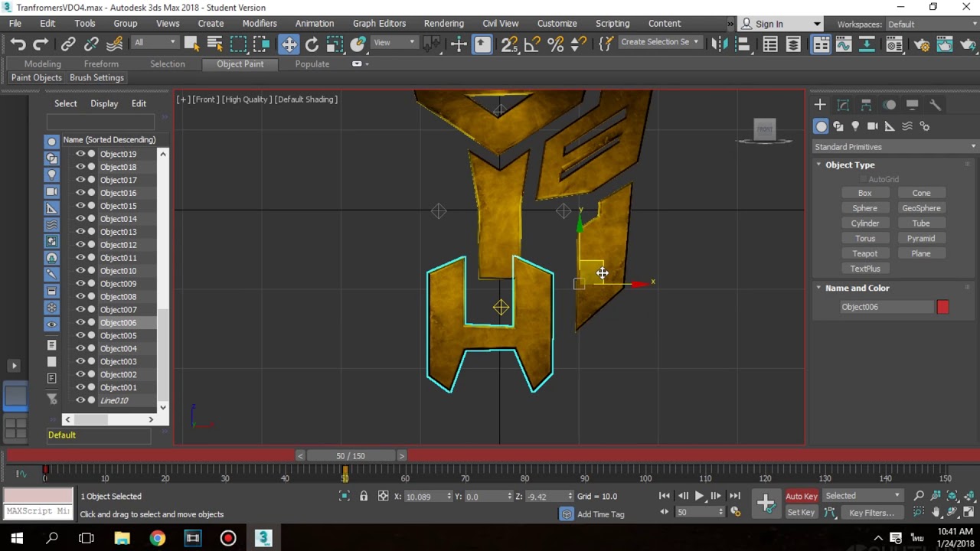Open Layer Explorer icon

(793, 44)
